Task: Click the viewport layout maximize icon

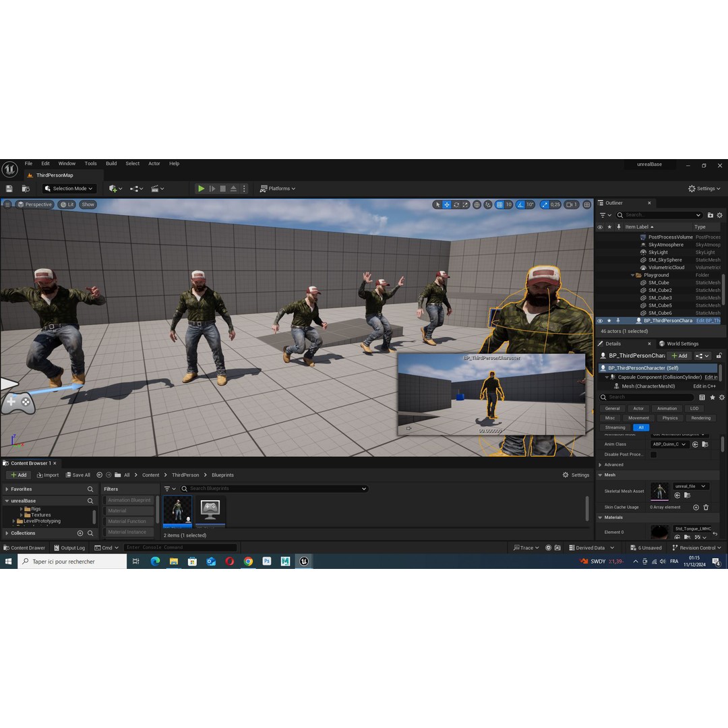Action: [x=587, y=205]
